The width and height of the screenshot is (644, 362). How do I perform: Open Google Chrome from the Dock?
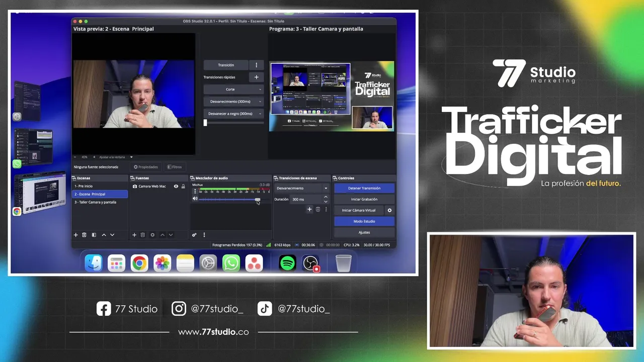tap(139, 263)
